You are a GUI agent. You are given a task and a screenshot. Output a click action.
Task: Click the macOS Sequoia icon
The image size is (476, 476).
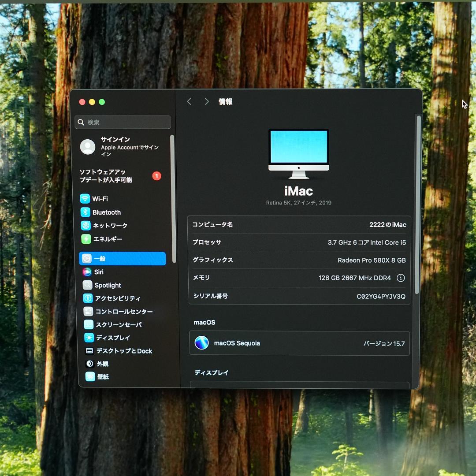[201, 343]
